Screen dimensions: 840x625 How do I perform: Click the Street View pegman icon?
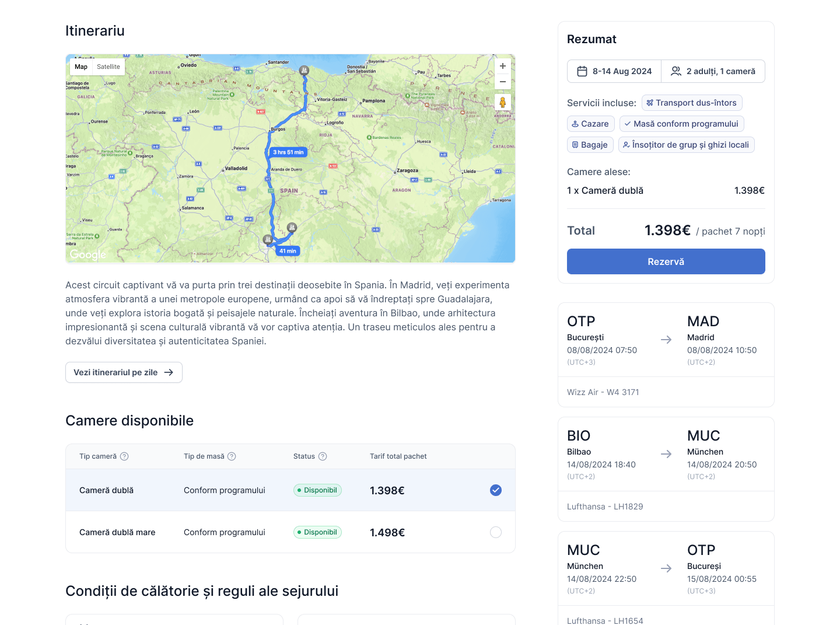pos(502,103)
